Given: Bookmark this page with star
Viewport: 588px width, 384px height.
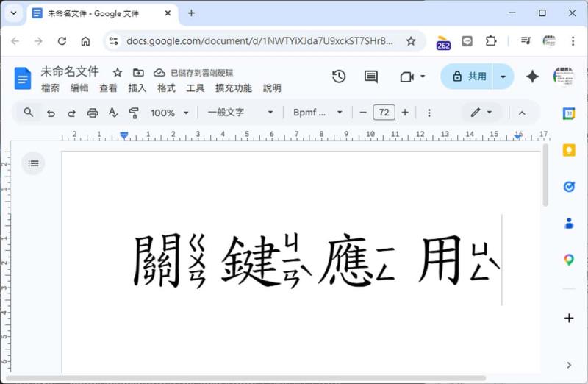Looking at the screenshot, I should [411, 41].
